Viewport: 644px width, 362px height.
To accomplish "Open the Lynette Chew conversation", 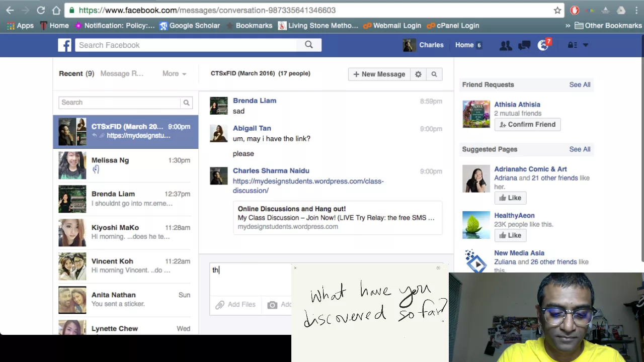I will coord(126,327).
